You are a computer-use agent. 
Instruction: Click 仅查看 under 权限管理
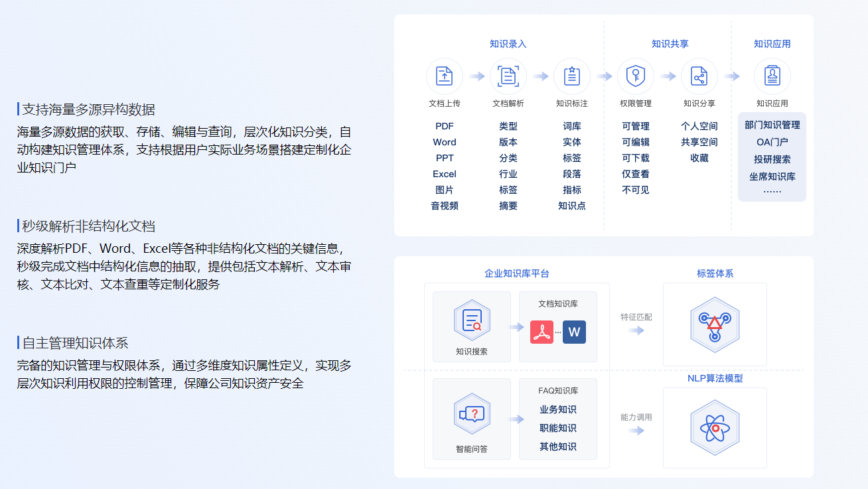click(636, 174)
